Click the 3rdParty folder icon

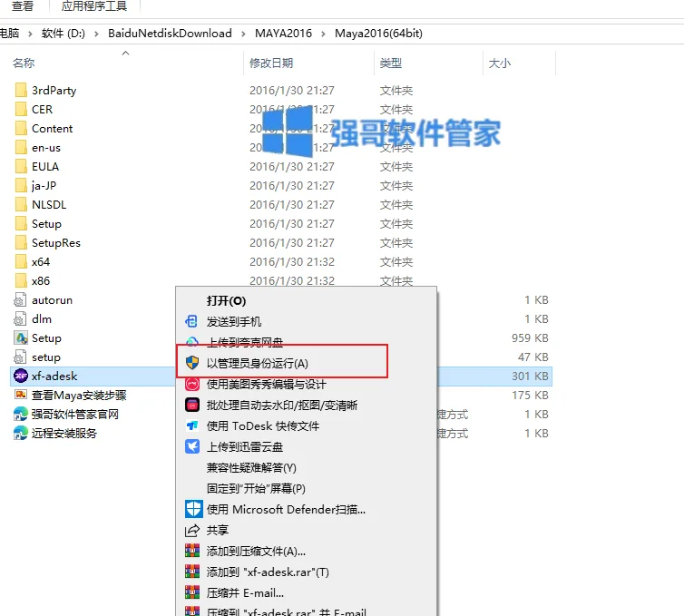coord(21,91)
